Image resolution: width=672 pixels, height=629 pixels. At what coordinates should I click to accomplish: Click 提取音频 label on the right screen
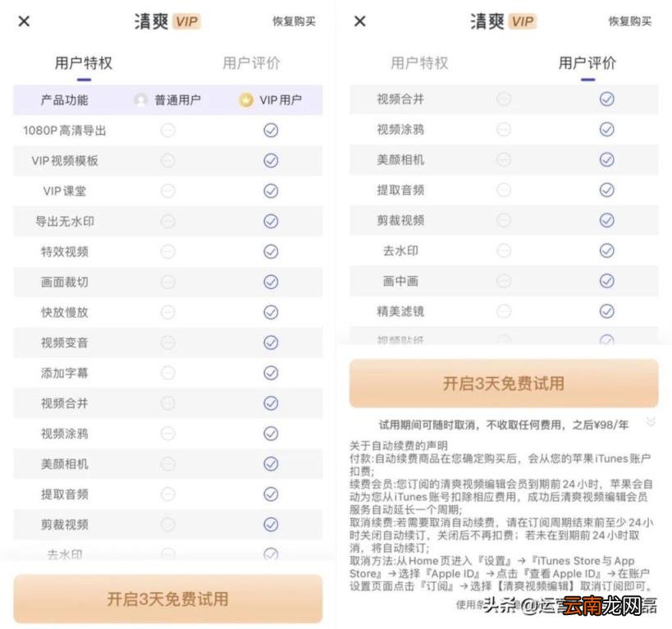click(400, 190)
